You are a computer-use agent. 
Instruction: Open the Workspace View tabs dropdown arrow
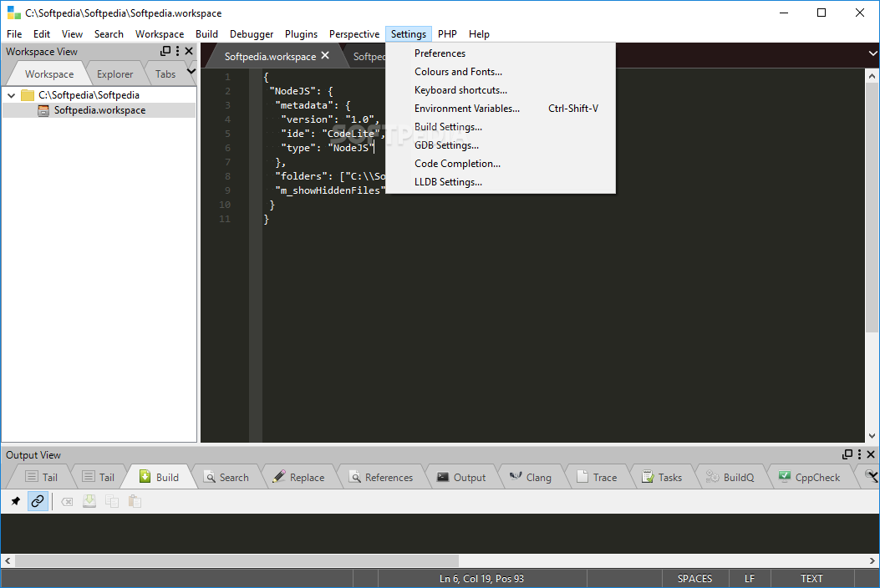[191, 71]
